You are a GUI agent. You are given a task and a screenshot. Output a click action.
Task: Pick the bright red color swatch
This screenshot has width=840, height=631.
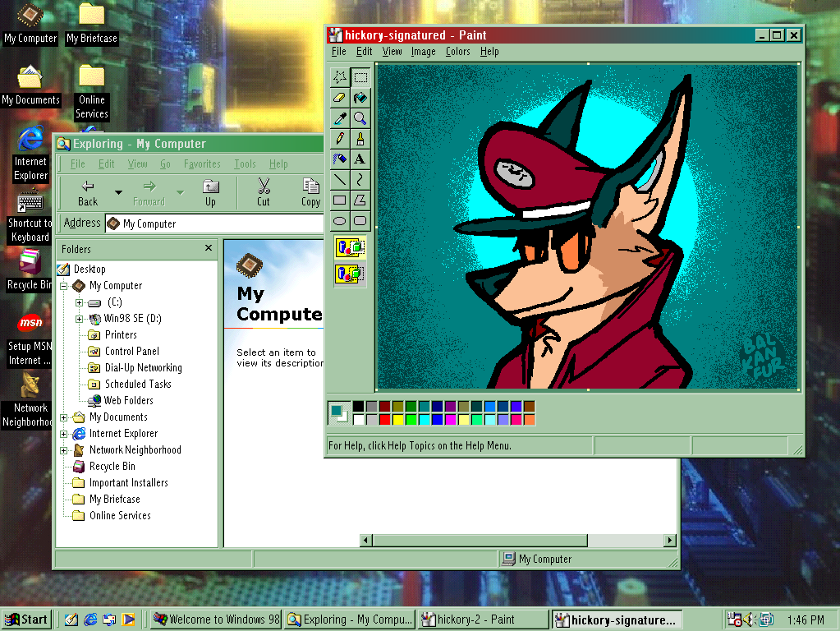coord(384,420)
